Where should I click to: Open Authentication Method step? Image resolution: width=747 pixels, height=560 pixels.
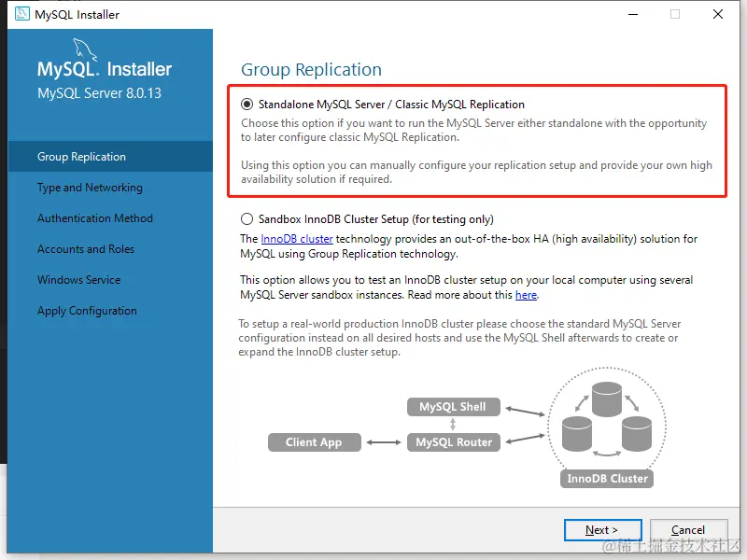point(95,218)
